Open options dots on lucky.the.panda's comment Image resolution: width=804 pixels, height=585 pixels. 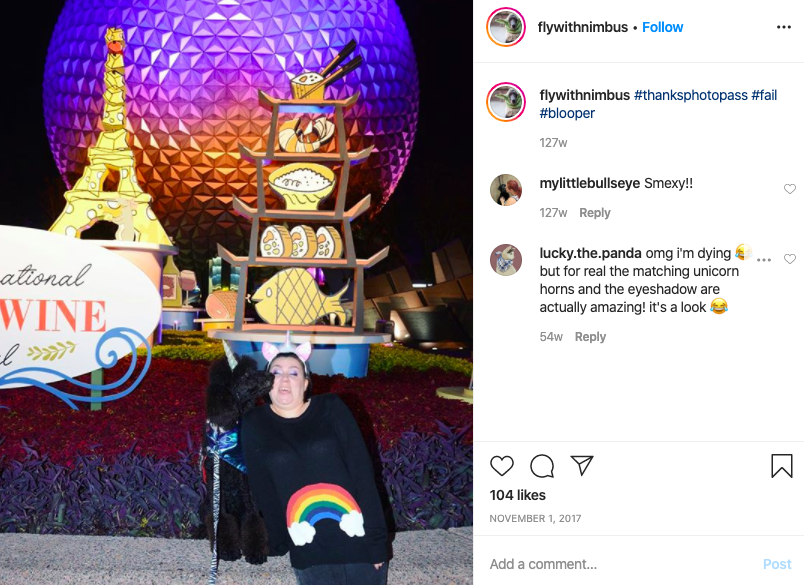764,260
